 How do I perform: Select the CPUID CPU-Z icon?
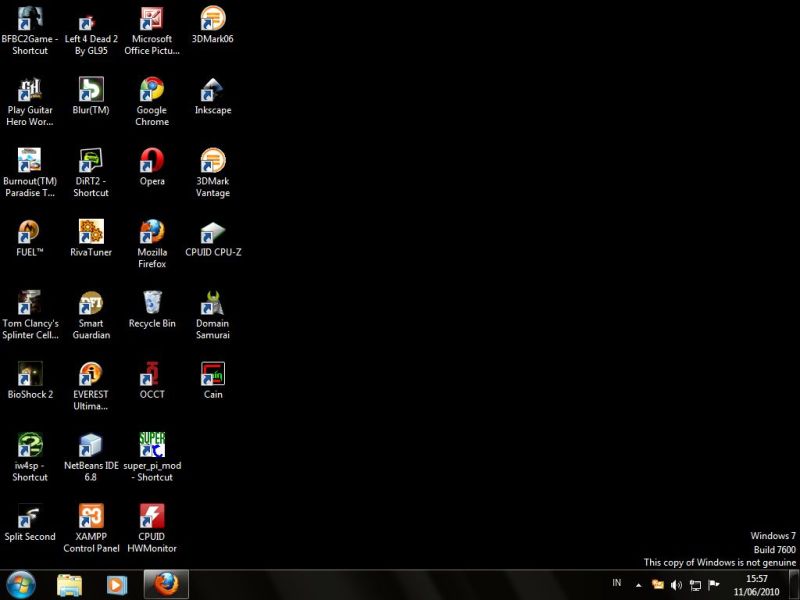coord(213,232)
